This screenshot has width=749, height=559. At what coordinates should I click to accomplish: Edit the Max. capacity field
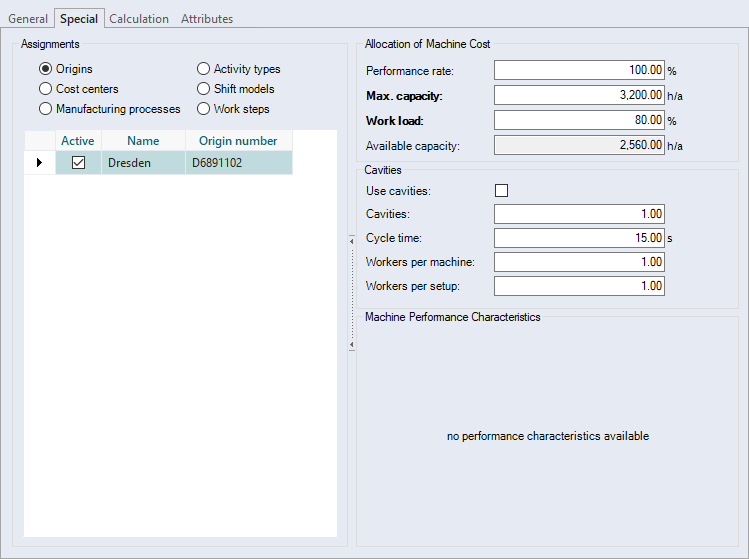pos(579,96)
